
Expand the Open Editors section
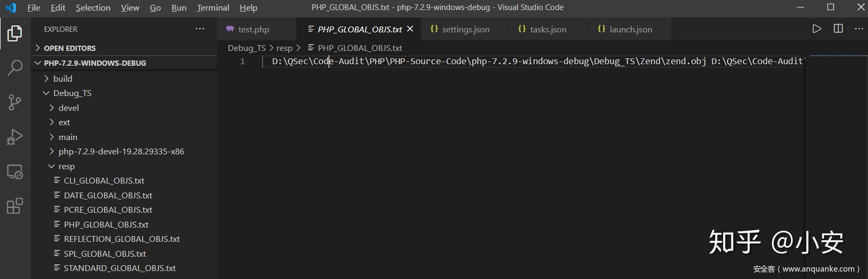(x=70, y=48)
